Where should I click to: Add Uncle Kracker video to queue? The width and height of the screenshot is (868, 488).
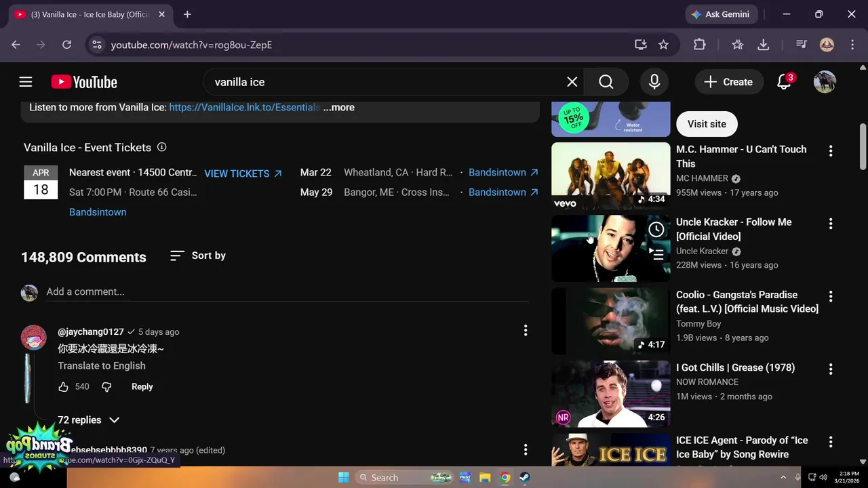tap(656, 255)
